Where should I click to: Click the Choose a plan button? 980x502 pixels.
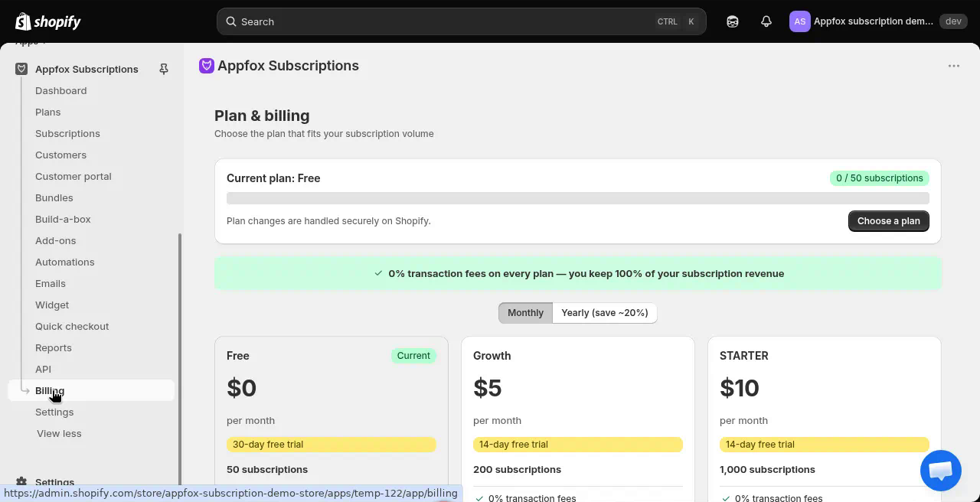[889, 220]
